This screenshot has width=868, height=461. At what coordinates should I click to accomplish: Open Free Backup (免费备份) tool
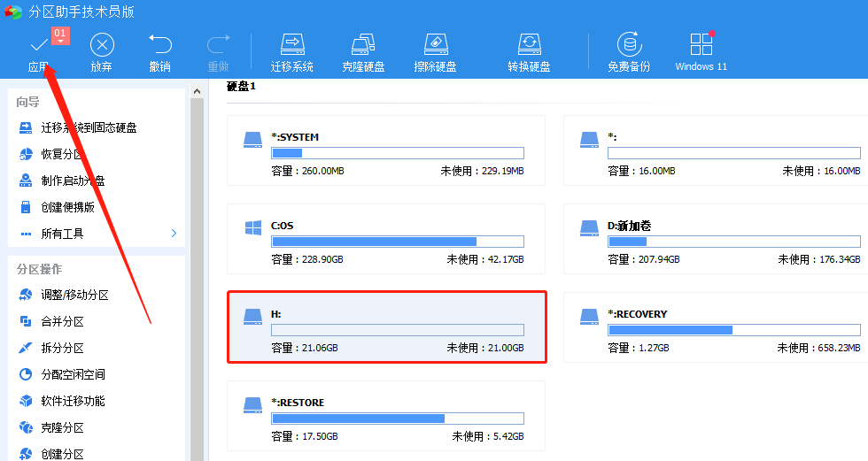tap(629, 45)
